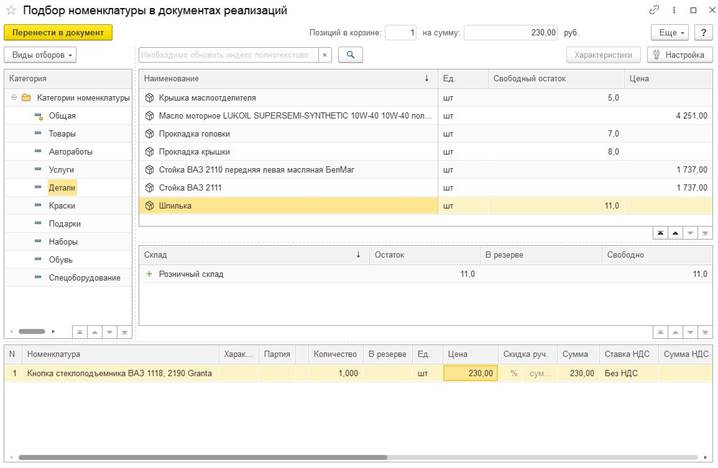Open the Настройка settings button
Screen dimensions: 718x468
(x=680, y=55)
